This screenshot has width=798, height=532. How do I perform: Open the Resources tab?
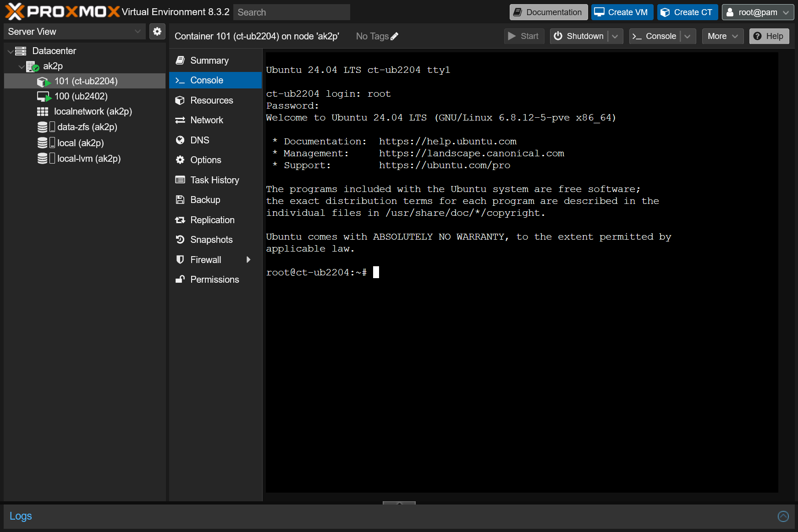[215, 100]
